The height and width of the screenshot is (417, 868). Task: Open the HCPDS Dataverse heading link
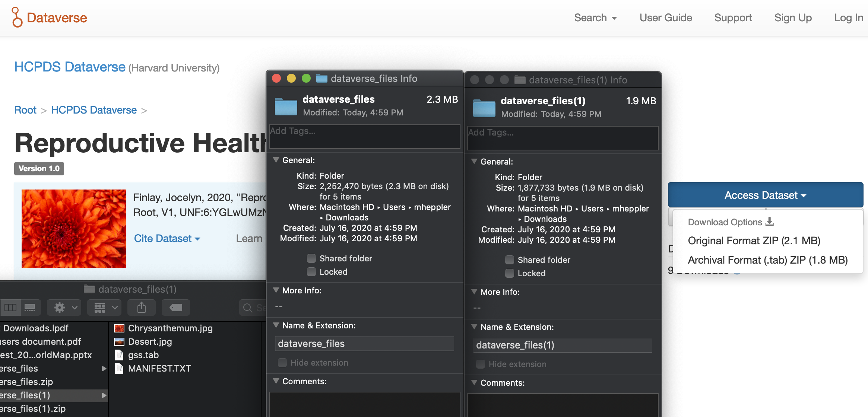(70, 67)
